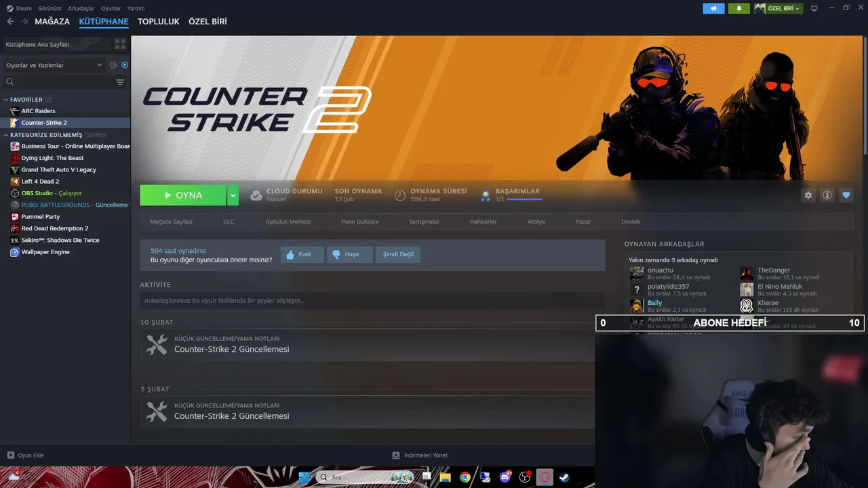Click thumbs-down Hayır recommendation button
The height and width of the screenshot is (488, 868).
[349, 255]
